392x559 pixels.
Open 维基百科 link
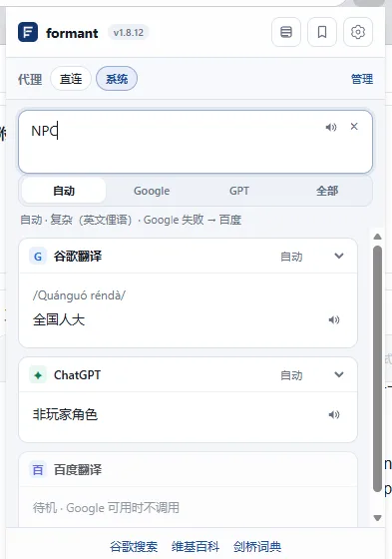[196, 547]
